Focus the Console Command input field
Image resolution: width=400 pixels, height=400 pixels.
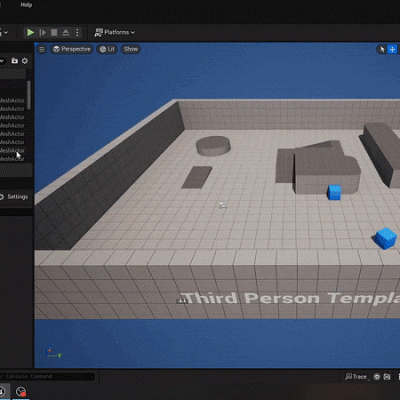[47, 376]
